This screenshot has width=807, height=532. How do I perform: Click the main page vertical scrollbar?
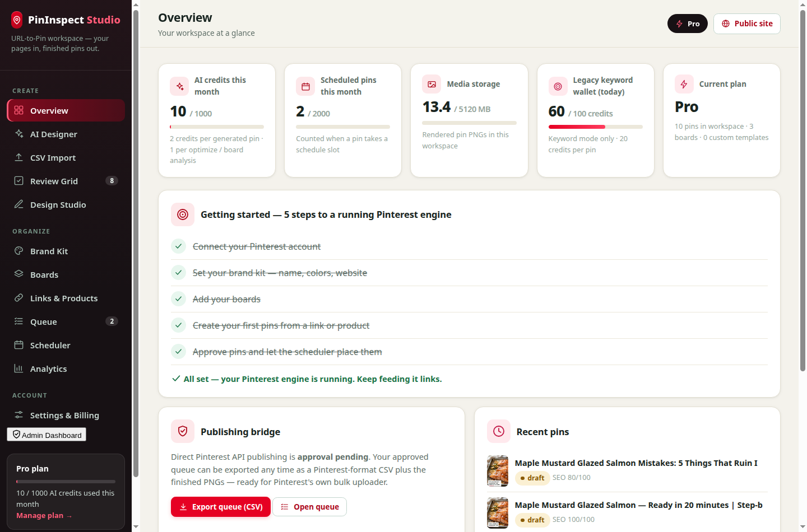[803, 190]
